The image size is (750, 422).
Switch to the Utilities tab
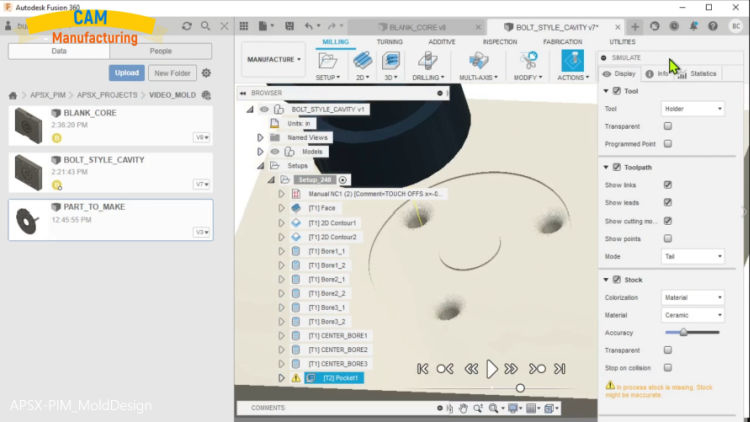point(622,42)
